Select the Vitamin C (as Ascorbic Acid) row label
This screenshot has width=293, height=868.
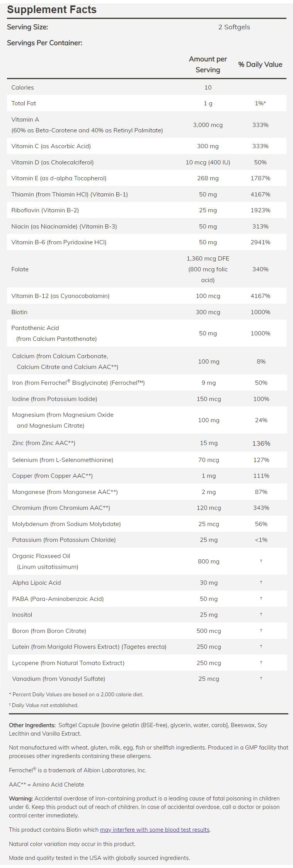(x=51, y=146)
